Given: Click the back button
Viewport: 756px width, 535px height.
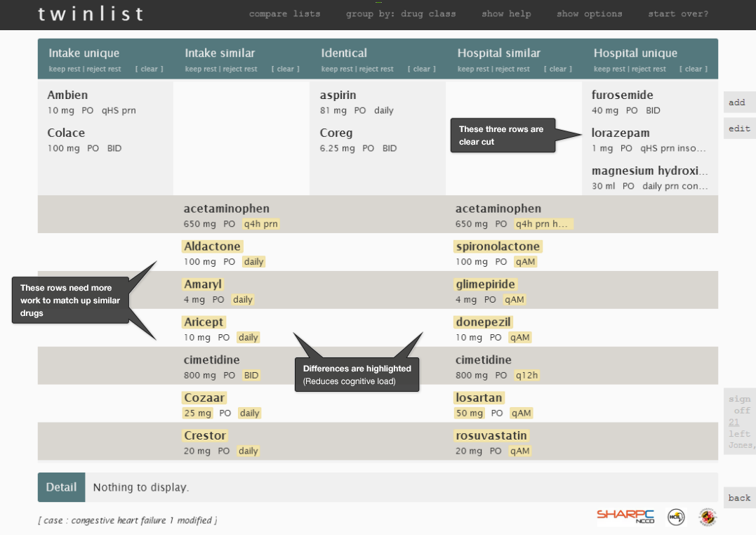Looking at the screenshot, I should 739,498.
